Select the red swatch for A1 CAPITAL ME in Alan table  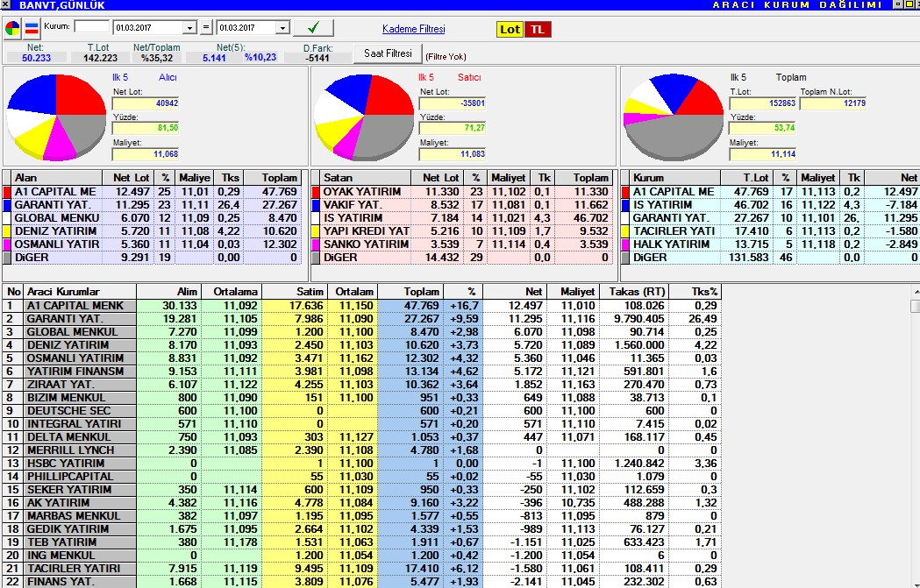pyautogui.click(x=7, y=192)
